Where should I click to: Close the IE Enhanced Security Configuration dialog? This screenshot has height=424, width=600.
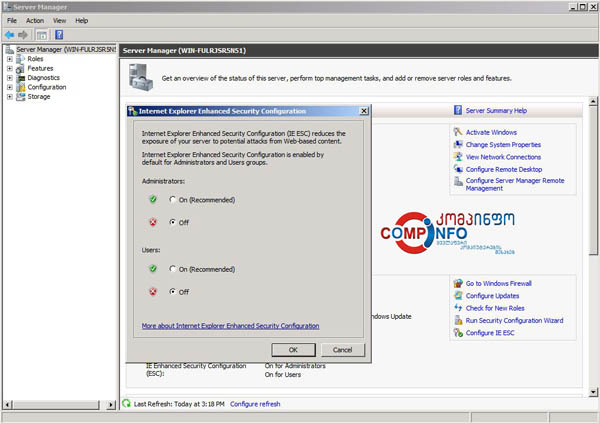[364, 111]
